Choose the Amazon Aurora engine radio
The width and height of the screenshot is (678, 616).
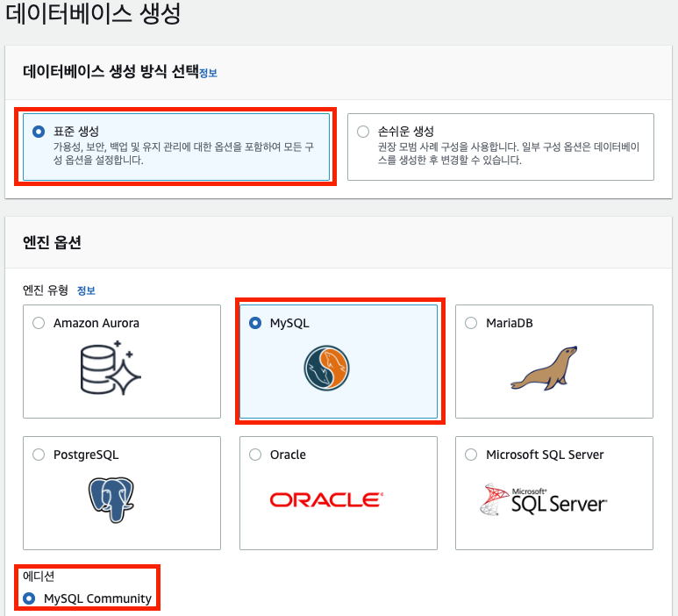tap(39, 323)
